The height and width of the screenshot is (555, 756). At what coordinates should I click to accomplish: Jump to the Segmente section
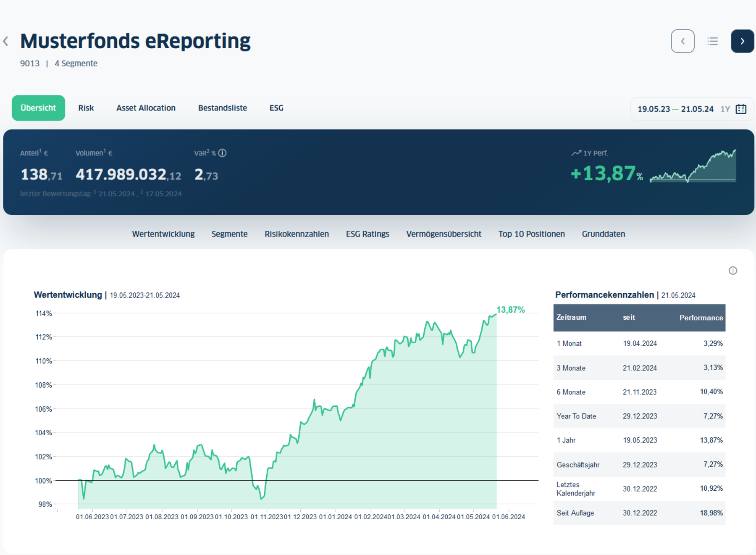[x=229, y=234]
